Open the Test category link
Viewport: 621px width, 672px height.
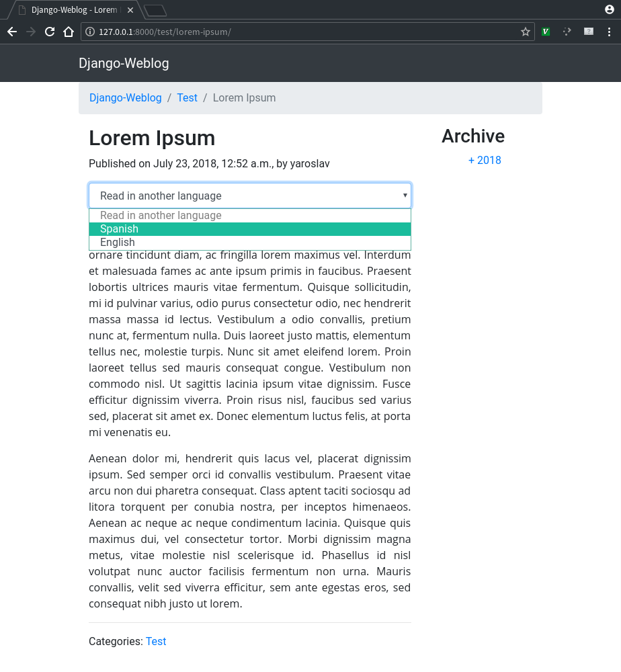click(x=156, y=641)
